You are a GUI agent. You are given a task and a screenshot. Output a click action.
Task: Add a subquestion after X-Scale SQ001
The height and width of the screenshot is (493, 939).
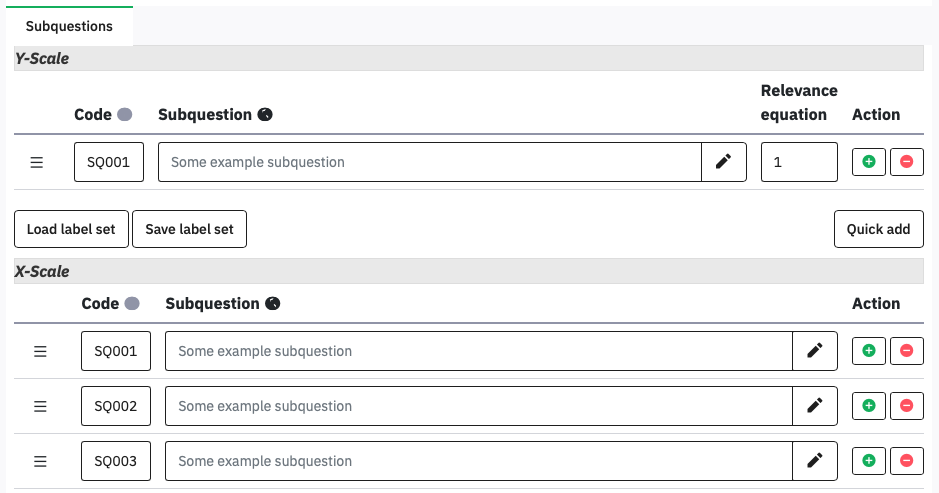click(x=868, y=351)
